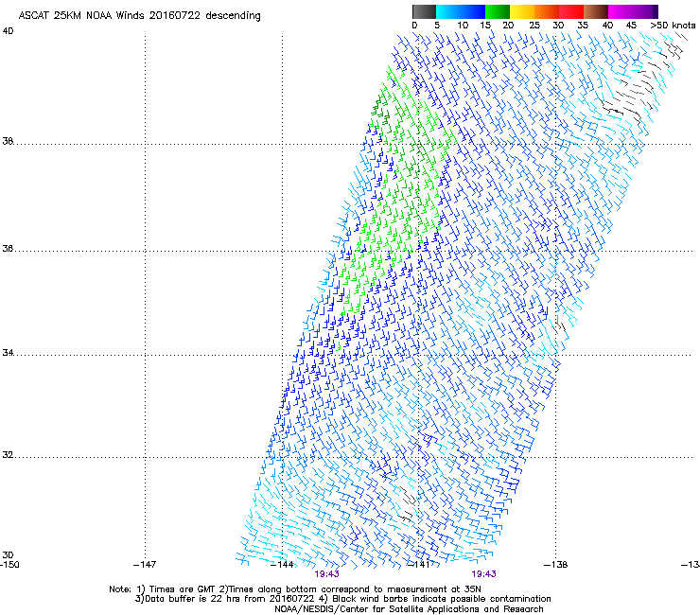Select the orange 25–30 knots legend segment
The width and height of the screenshot is (700, 615).
click(547, 11)
